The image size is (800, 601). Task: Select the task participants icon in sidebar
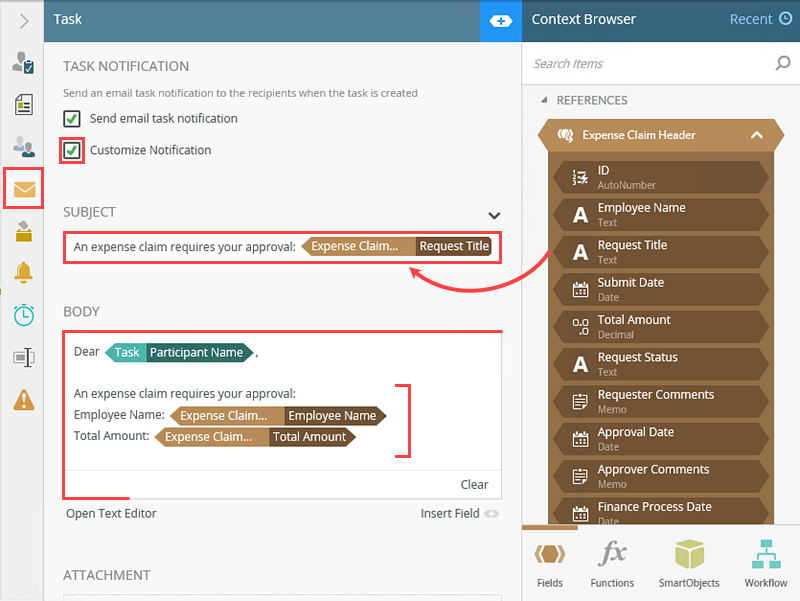click(23, 145)
